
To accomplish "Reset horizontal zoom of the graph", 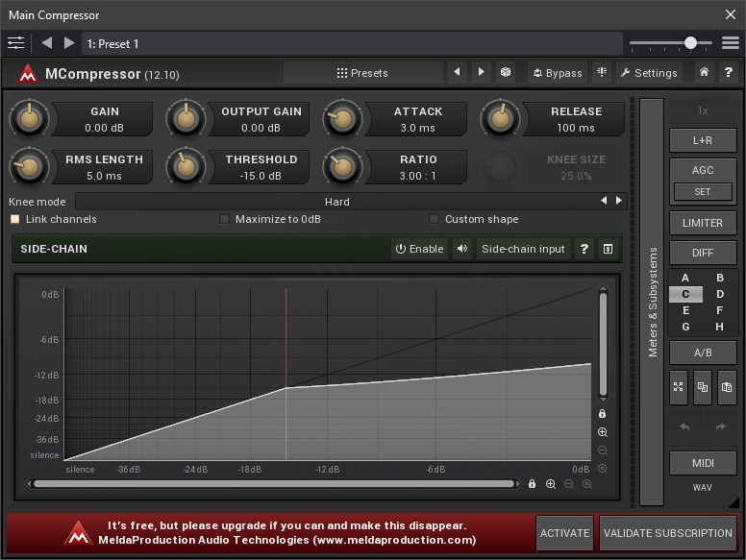I will 587,484.
